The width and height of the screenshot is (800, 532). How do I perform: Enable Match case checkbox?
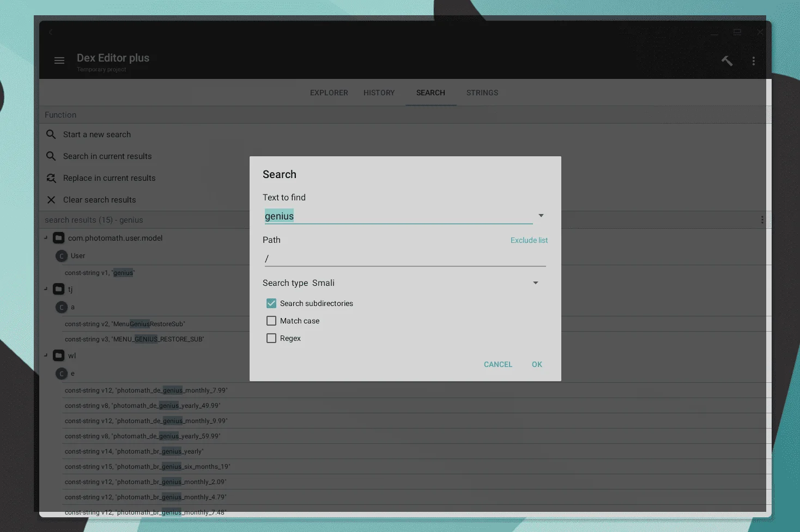[x=271, y=321]
